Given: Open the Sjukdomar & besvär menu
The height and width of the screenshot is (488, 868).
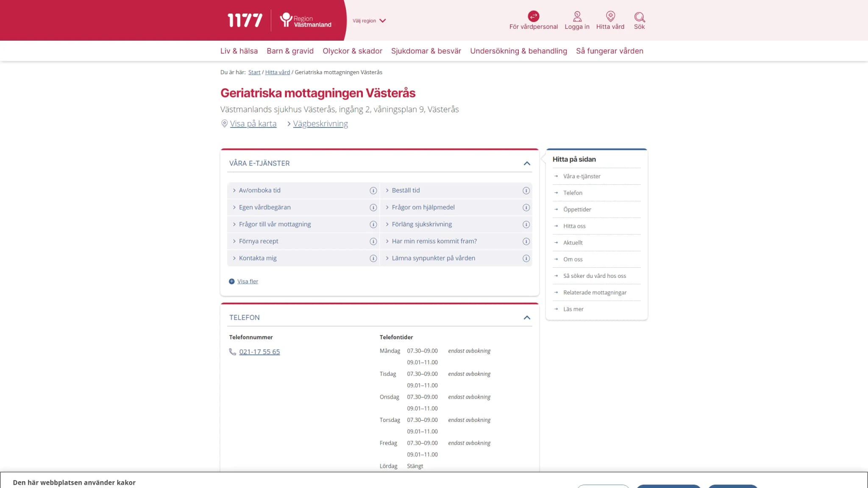Looking at the screenshot, I should click(x=426, y=51).
